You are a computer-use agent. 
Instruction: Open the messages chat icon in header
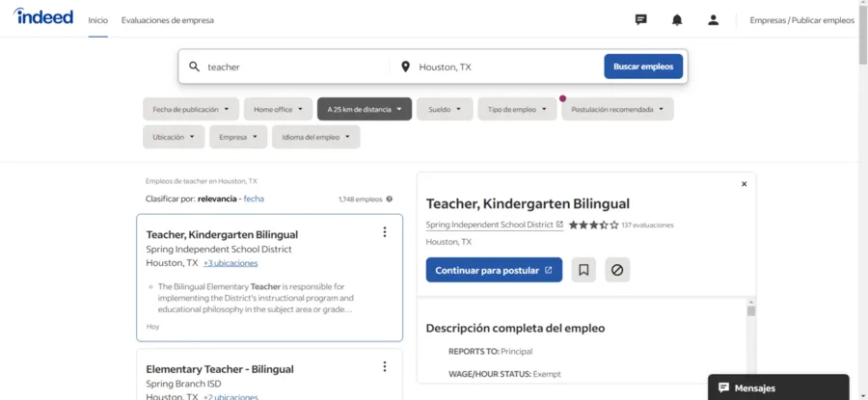point(640,20)
